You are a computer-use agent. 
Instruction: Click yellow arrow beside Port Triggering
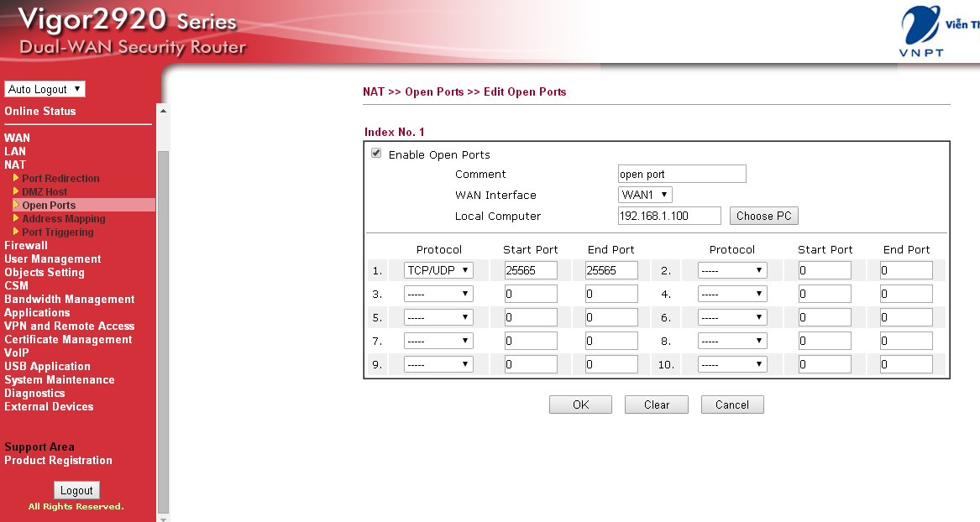click(x=16, y=231)
